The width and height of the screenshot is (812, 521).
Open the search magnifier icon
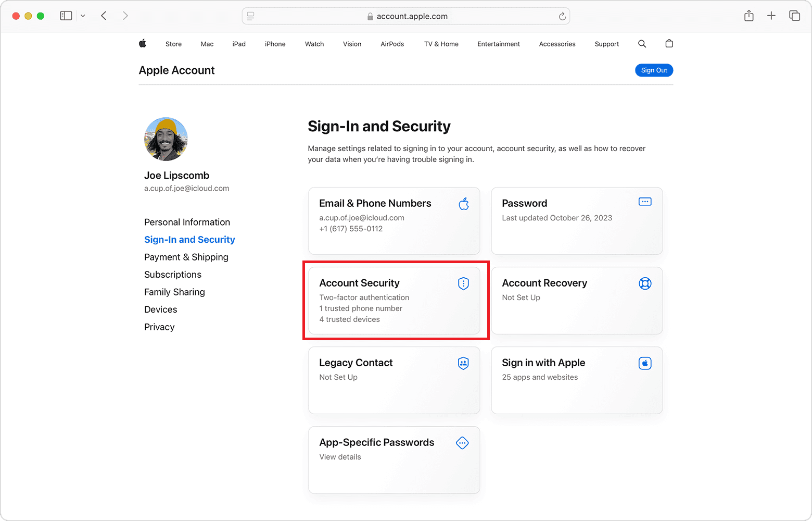642,44
